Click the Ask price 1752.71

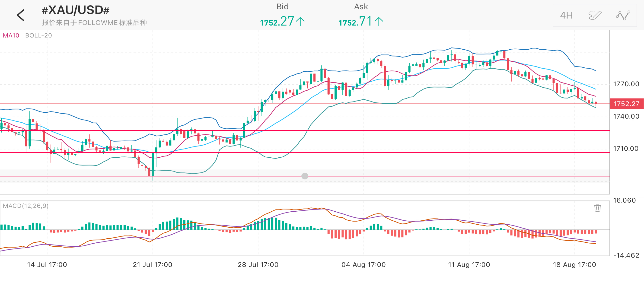356,22
